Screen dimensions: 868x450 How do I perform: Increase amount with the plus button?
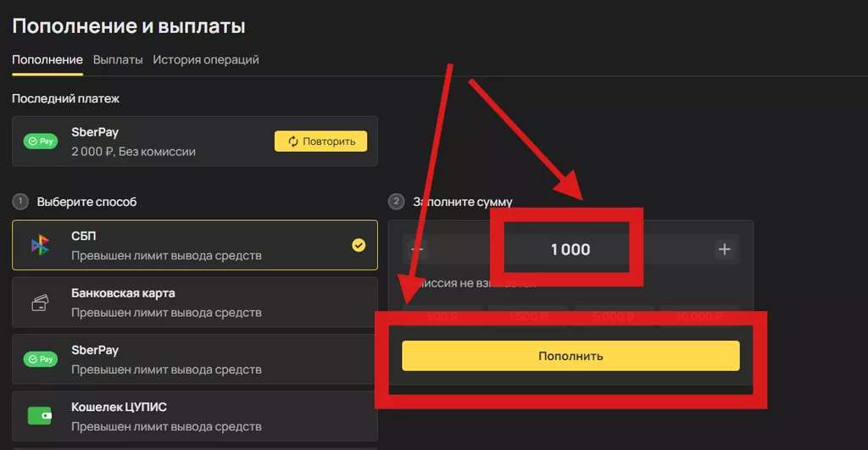(724, 249)
